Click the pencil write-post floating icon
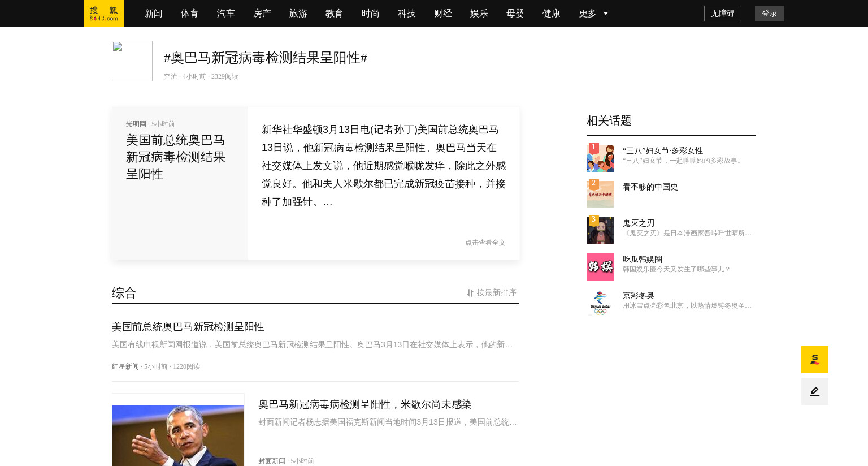 (814, 391)
